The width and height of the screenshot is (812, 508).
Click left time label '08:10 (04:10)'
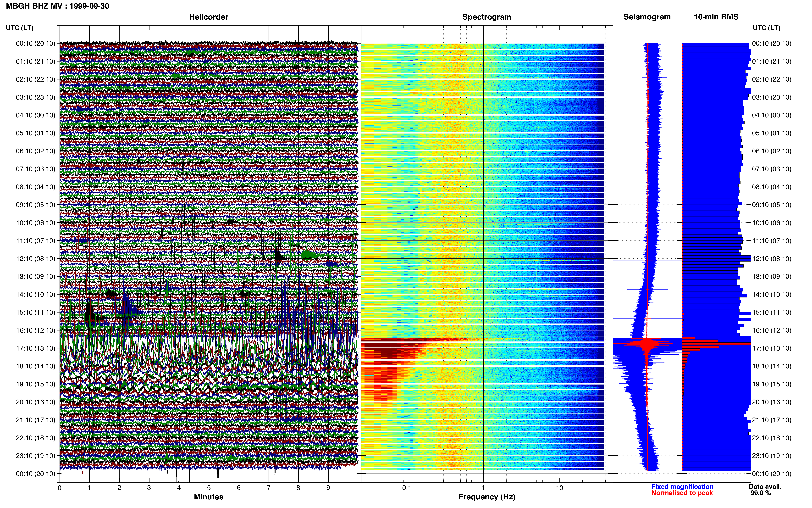tap(36, 187)
